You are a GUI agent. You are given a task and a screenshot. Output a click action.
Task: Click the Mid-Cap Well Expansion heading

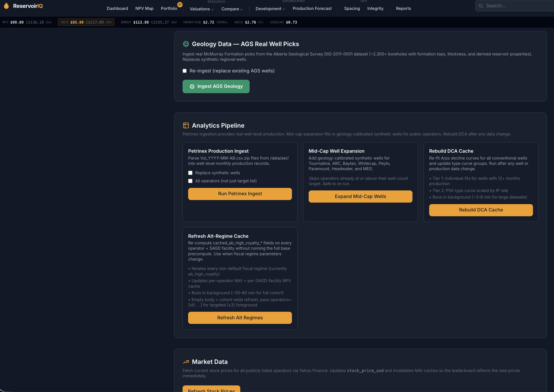[x=337, y=151]
